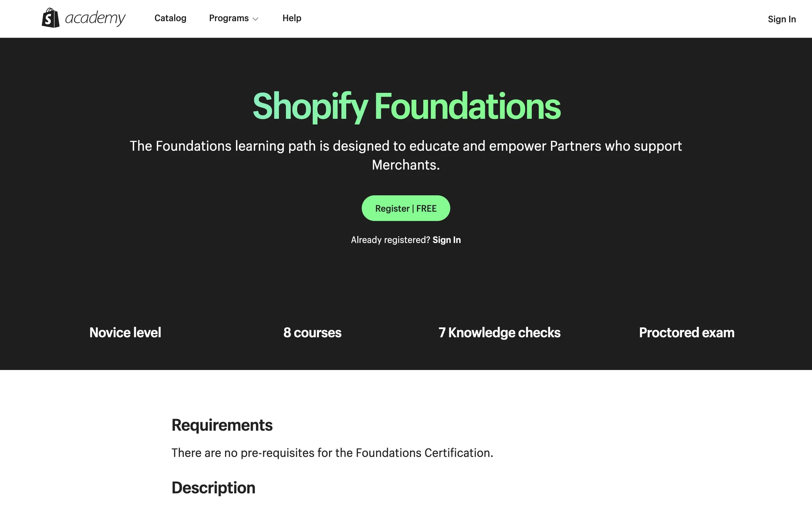Click the Already registered? text
The height and width of the screenshot is (508, 812).
[x=390, y=240]
